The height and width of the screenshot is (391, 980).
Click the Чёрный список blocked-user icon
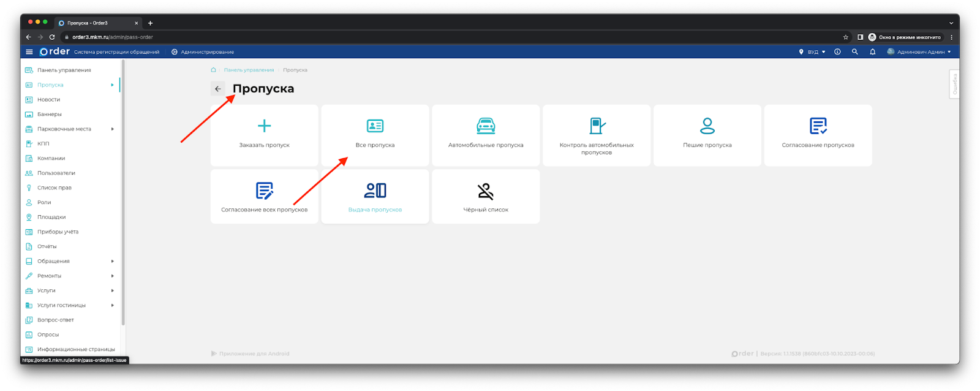[486, 191]
